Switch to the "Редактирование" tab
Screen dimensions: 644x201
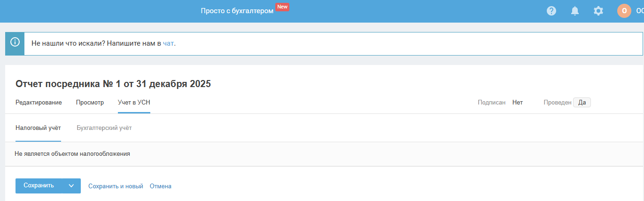[39, 103]
